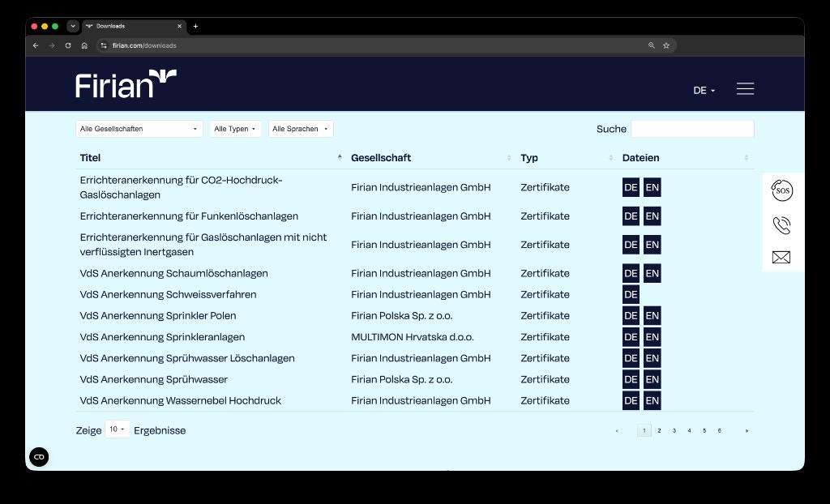Open the tab list dropdown arrow in tab bar
The height and width of the screenshot is (504, 830).
point(72,26)
